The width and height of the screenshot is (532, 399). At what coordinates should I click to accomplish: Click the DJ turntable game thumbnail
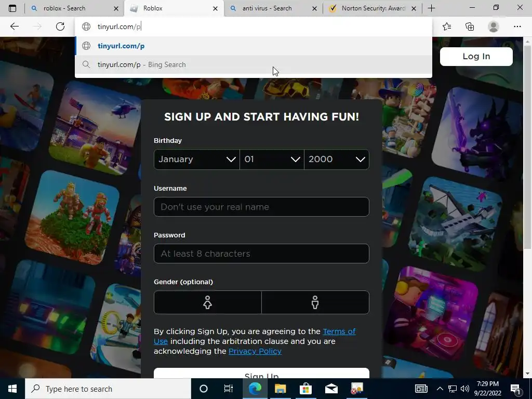433,314
